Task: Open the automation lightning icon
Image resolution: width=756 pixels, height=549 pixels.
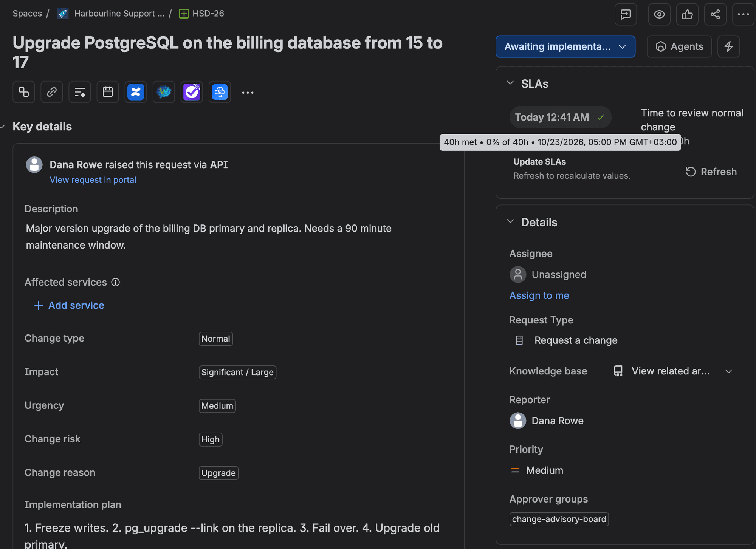Action: click(728, 46)
